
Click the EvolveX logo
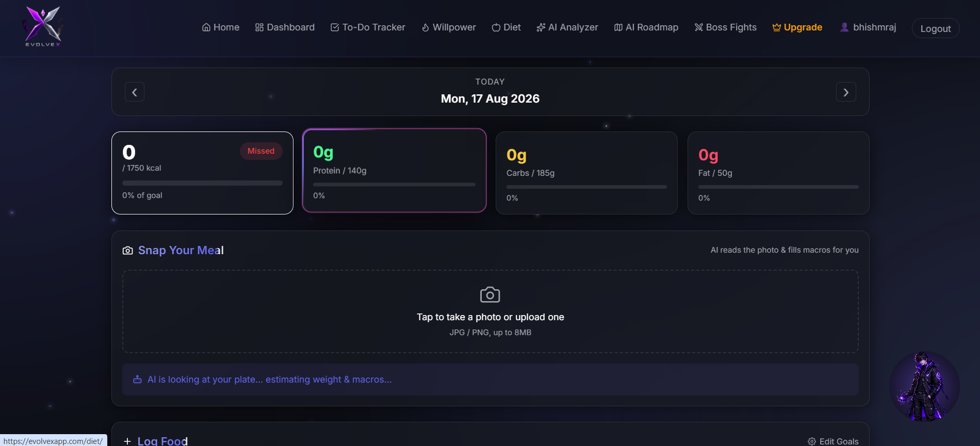tap(43, 27)
